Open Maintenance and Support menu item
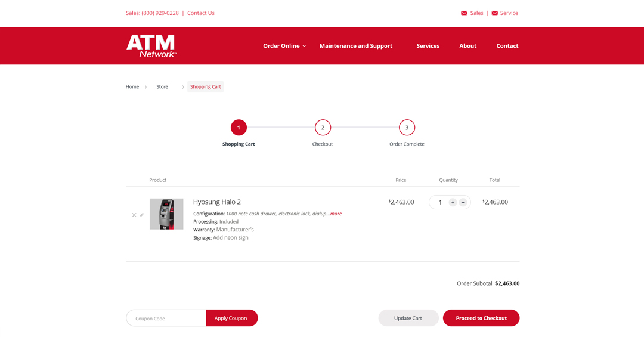Screen dimensions: 644x337 coord(356,45)
